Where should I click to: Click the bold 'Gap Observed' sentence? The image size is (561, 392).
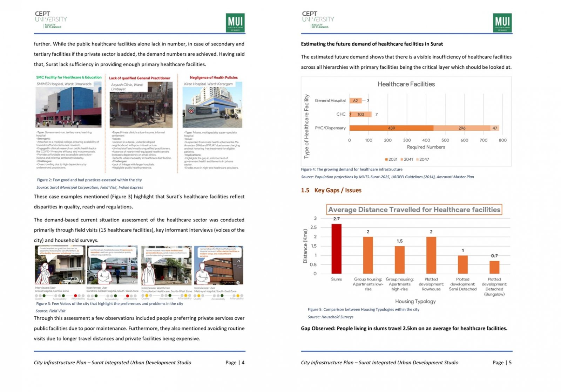pos(404,328)
